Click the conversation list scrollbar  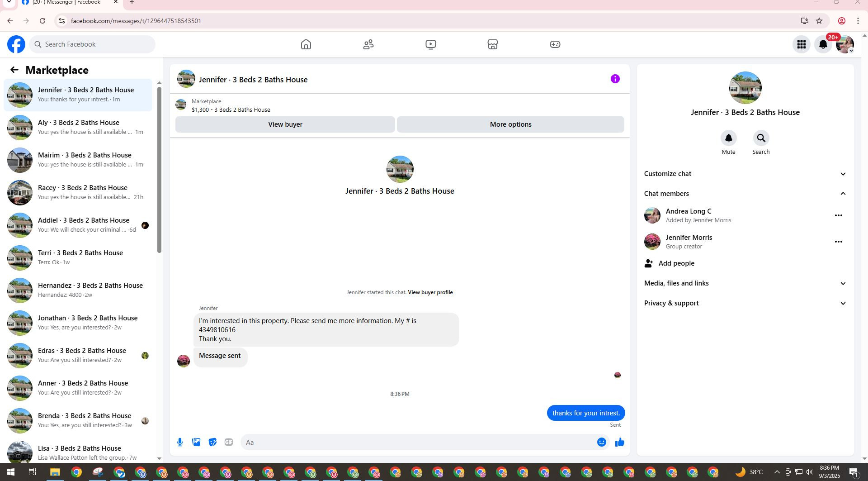point(159,169)
